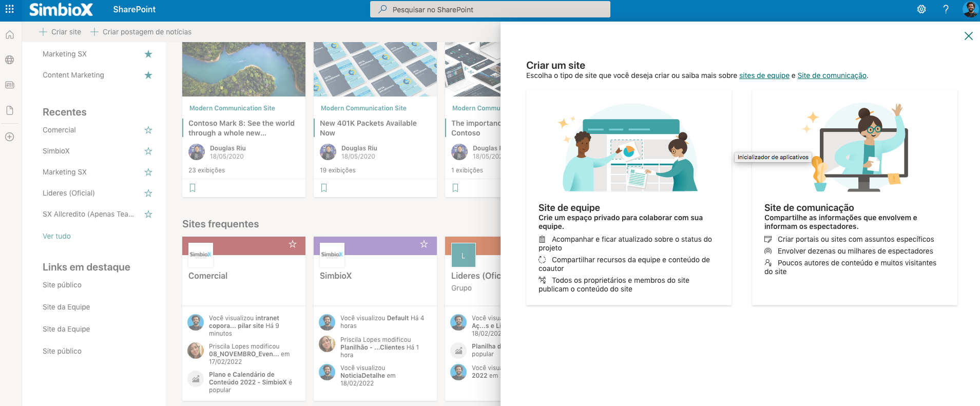980x406 pixels.
Task: Open Comercial in the Recentes list
Action: [59, 130]
